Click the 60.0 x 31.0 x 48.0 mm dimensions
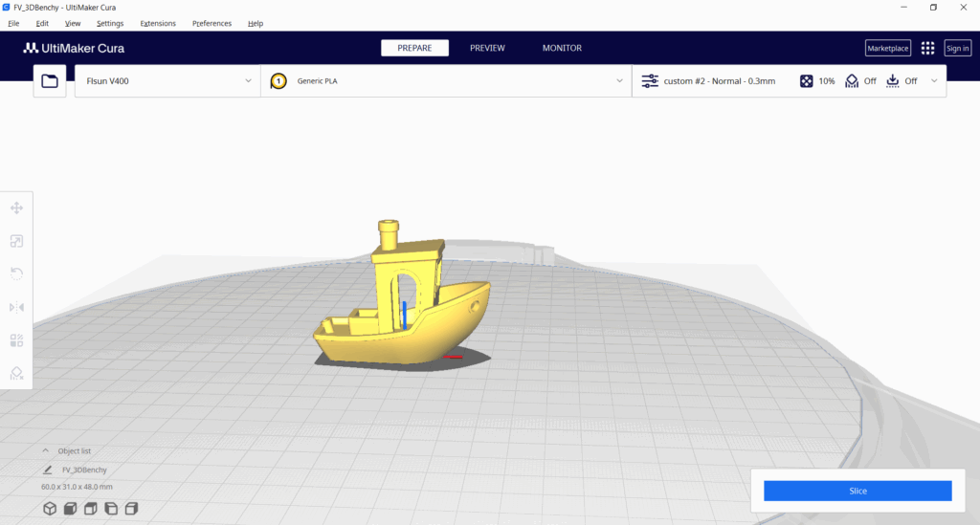This screenshot has width=980, height=525. coord(77,487)
